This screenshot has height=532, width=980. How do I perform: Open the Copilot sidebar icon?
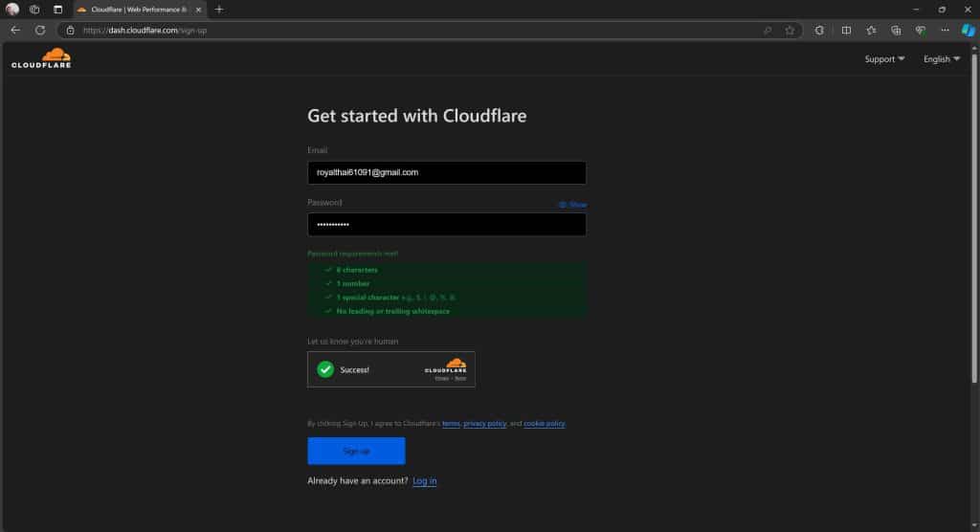click(968, 30)
